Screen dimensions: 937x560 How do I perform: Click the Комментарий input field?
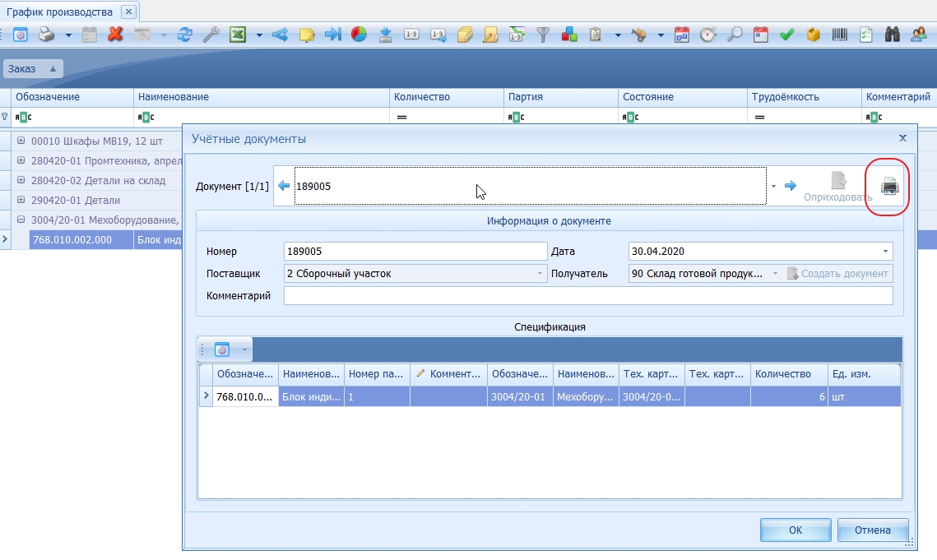[x=587, y=296]
